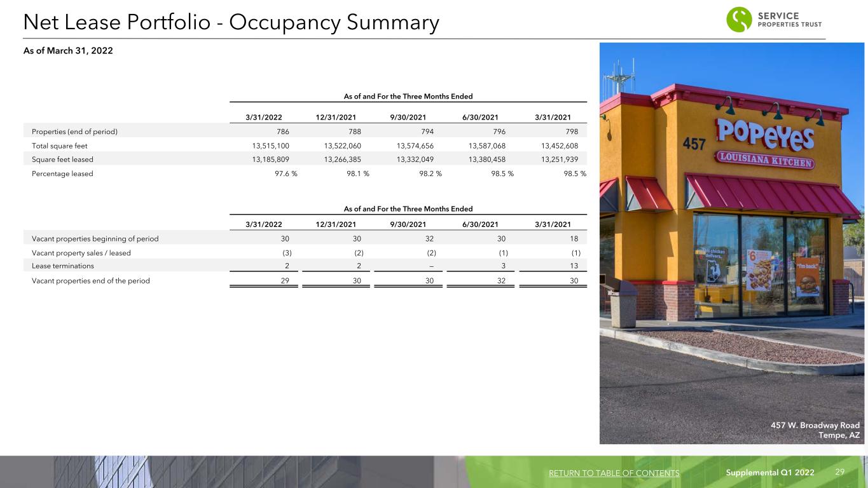Viewport: 868px width, 488px height.
Task: Select Vacant properties beginning of period label
Action: point(95,238)
